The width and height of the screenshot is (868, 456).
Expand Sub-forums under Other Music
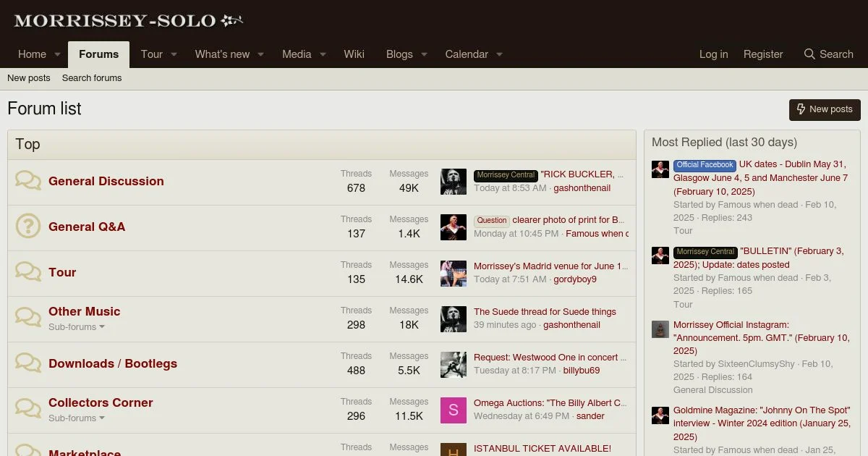(77, 327)
